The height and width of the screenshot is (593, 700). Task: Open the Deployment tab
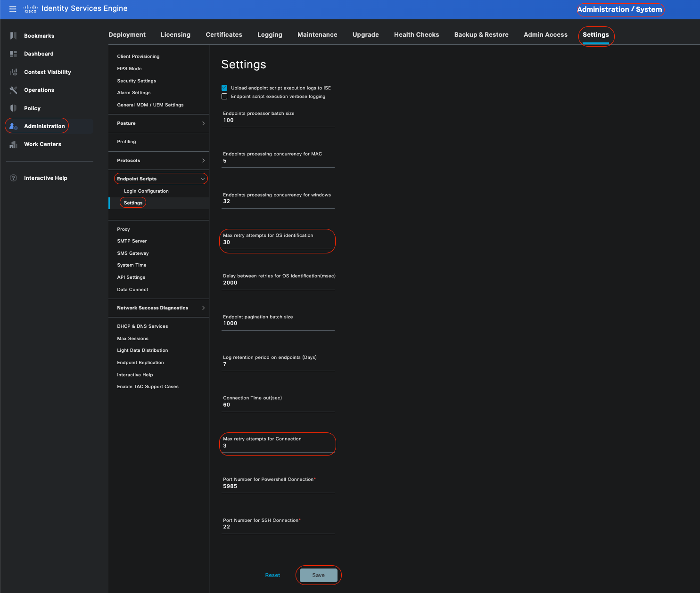pos(127,35)
